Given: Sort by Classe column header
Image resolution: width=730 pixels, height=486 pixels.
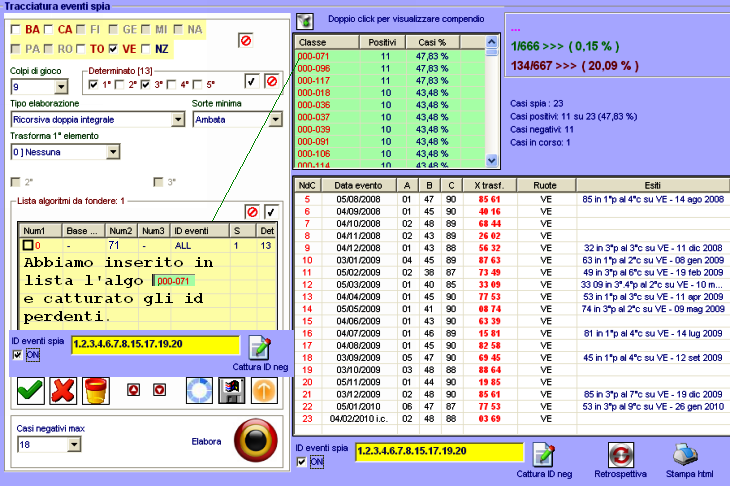Looking at the screenshot, I should 327,42.
